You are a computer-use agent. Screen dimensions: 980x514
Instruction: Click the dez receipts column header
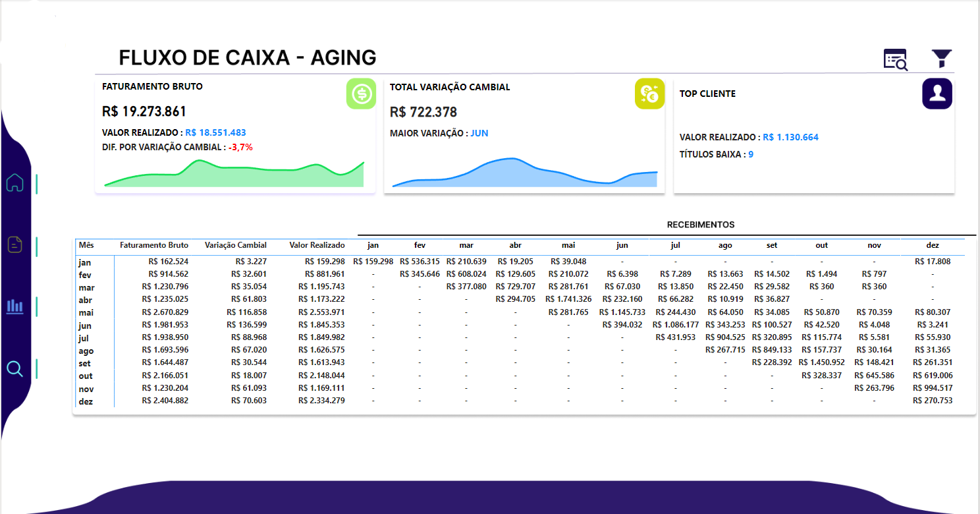click(x=933, y=245)
